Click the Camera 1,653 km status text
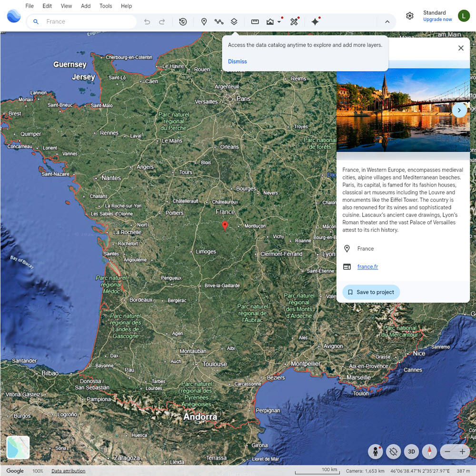This screenshot has height=476, width=476. (x=365, y=471)
